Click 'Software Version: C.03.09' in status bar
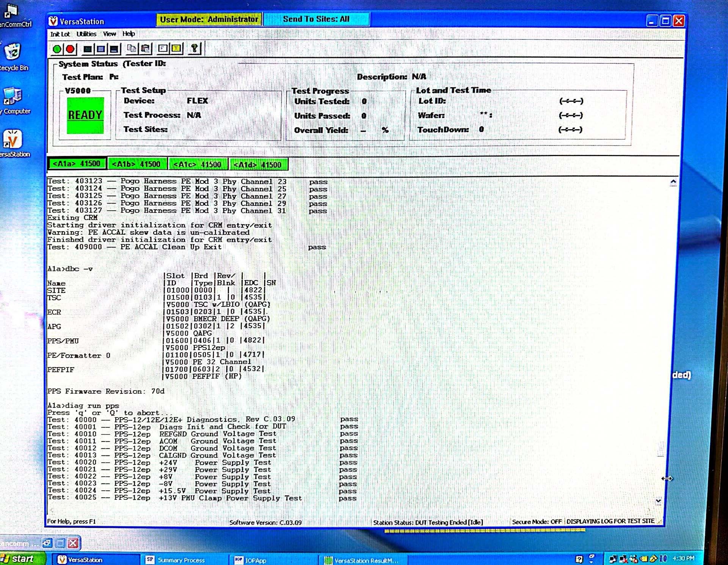728x565 pixels. click(265, 523)
